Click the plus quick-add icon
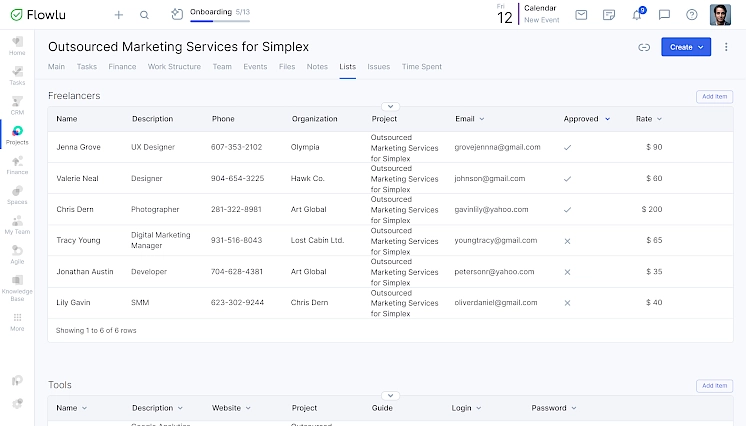The height and width of the screenshot is (426, 746). coord(119,15)
